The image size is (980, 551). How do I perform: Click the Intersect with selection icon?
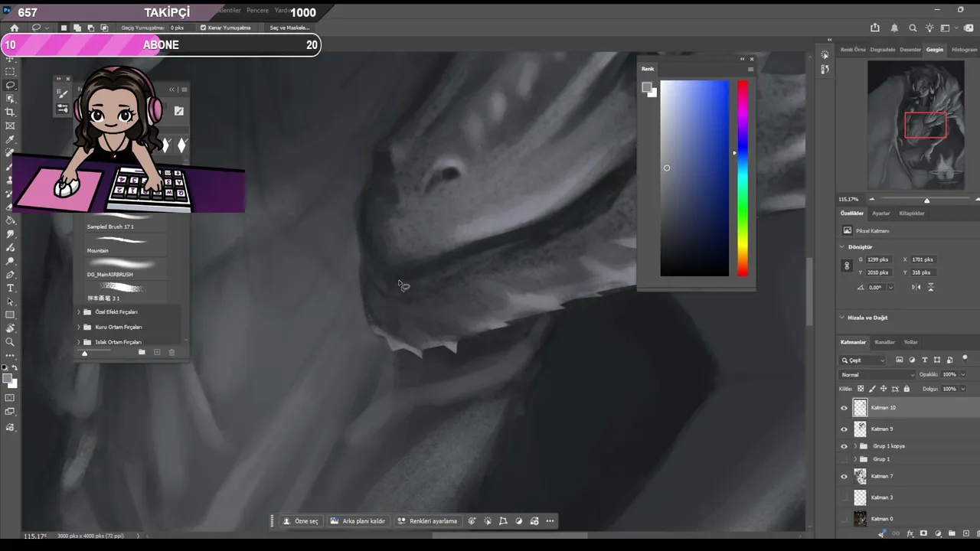[x=104, y=28]
